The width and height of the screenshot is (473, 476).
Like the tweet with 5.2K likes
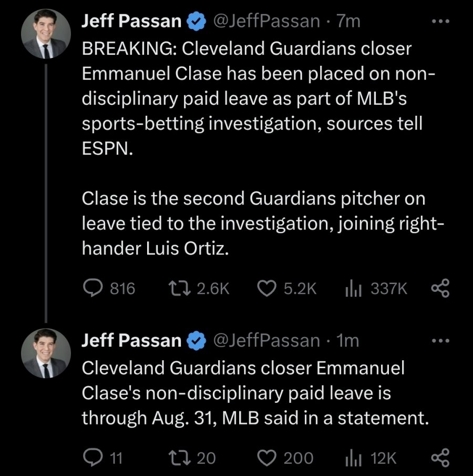pos(269,288)
